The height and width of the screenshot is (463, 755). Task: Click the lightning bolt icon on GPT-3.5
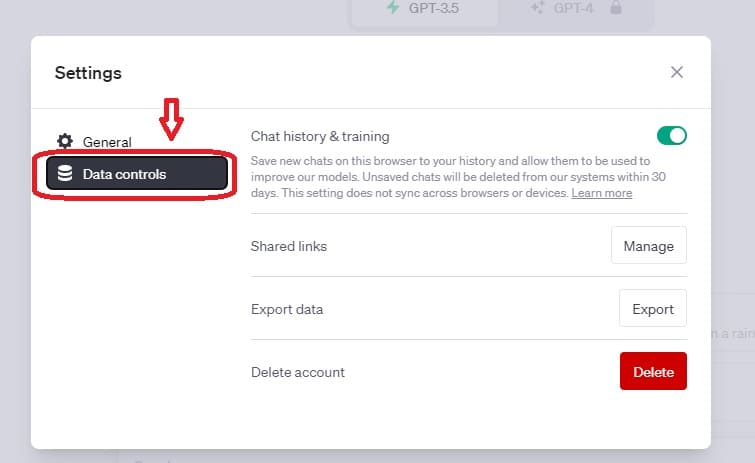(x=392, y=8)
